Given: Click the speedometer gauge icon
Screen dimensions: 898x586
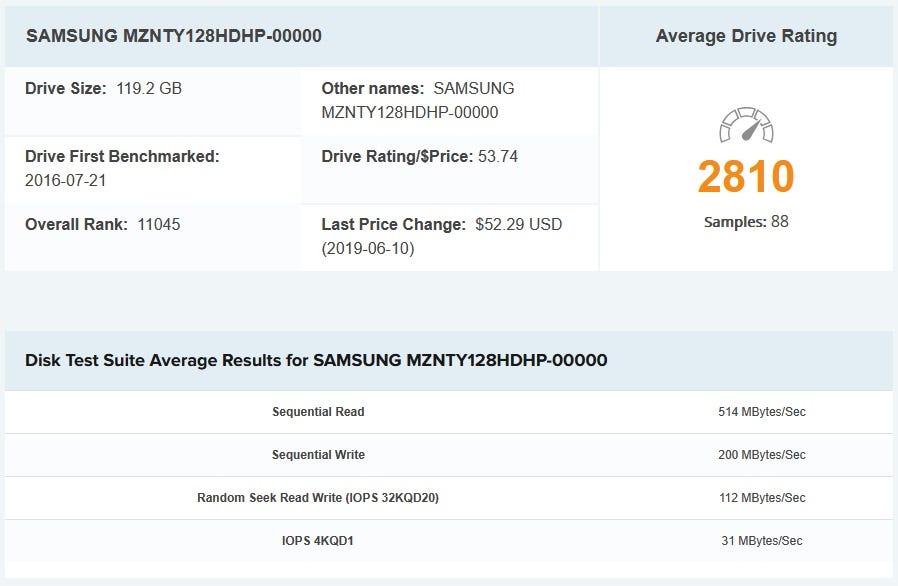Looking at the screenshot, I should (746, 127).
